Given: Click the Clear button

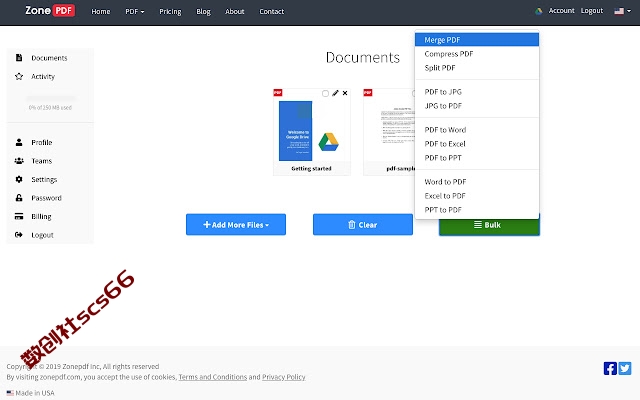Looking at the screenshot, I should coord(363,224).
